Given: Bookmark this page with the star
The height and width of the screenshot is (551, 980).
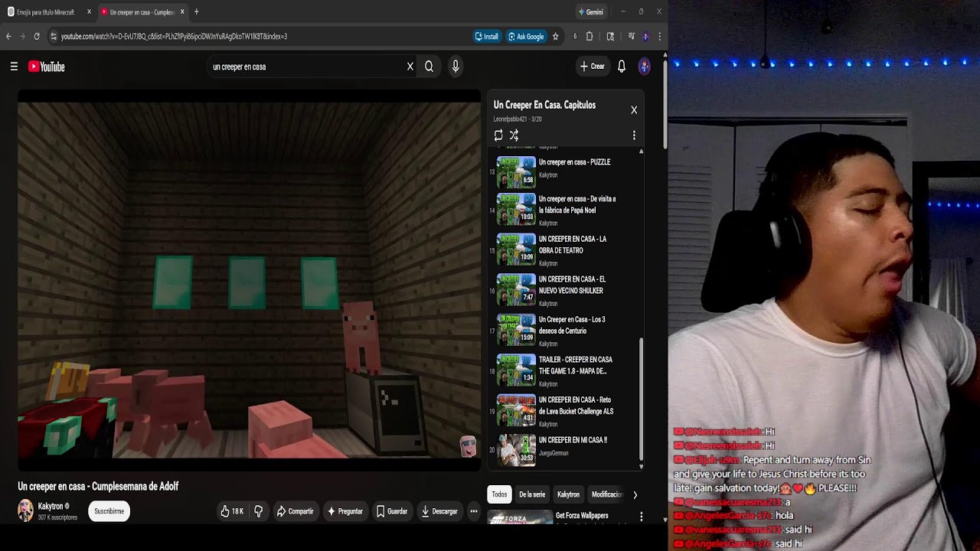Looking at the screenshot, I should (555, 36).
